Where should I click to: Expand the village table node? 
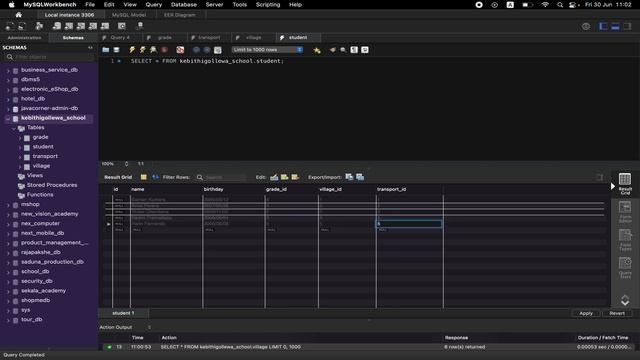(20, 167)
